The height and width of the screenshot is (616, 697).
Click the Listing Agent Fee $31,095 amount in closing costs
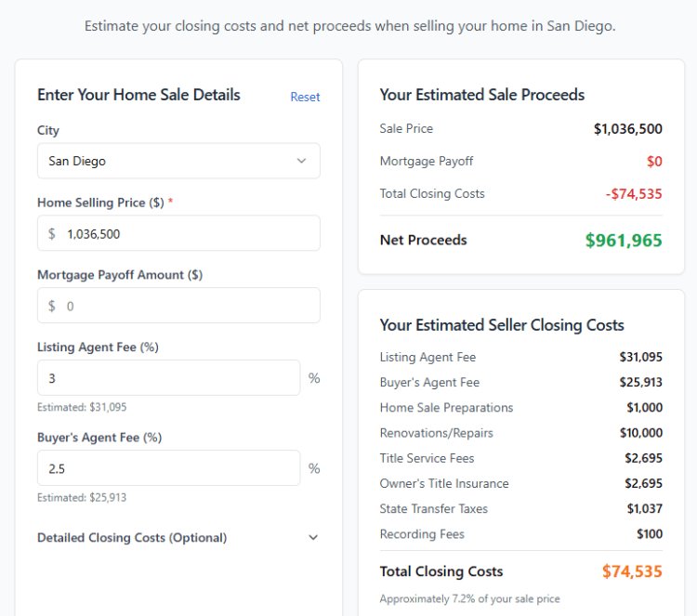pyautogui.click(x=641, y=357)
